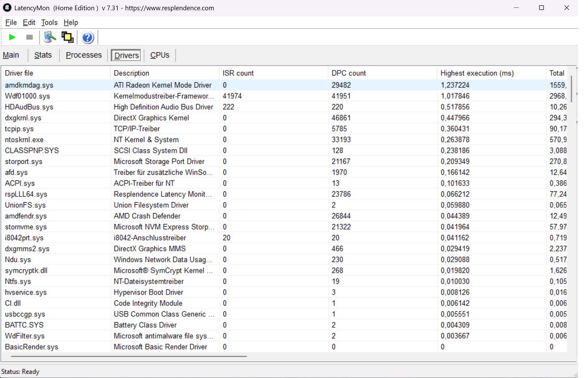Screen dimensions: 588x378
Task: Switch to the Processes tab
Action: pos(84,55)
